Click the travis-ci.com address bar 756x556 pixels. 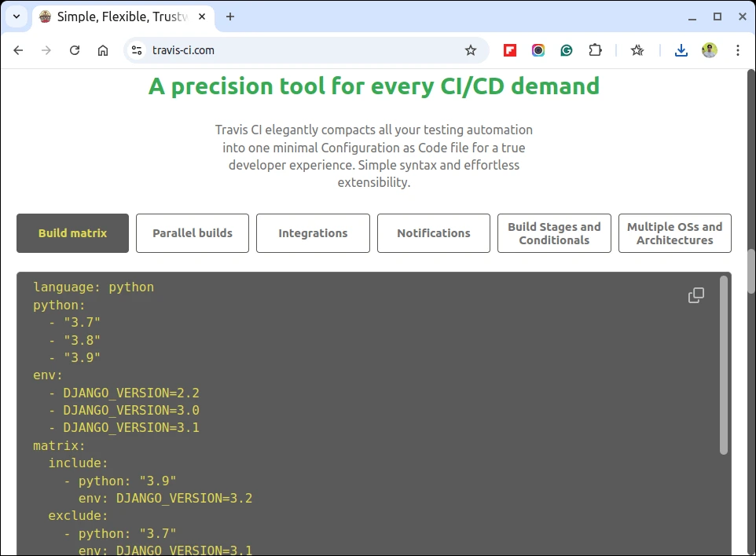[306, 50]
